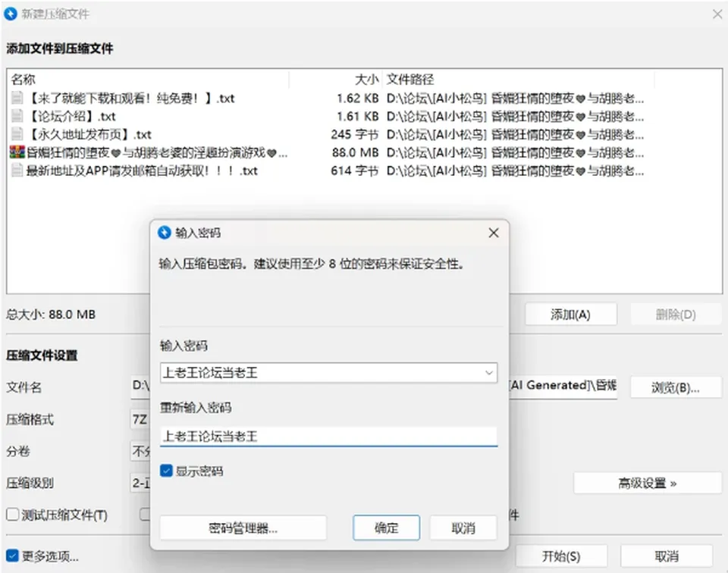
Task: Expand the 高级设置 » options
Action: (647, 484)
